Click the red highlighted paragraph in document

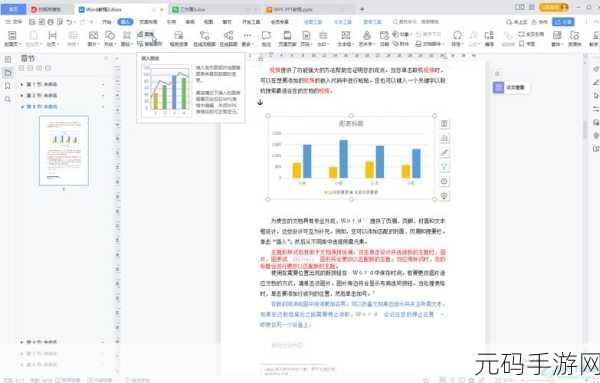point(352,259)
